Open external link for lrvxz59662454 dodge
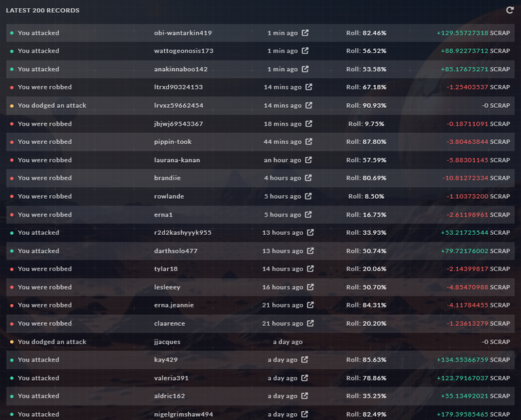Screen dimensions: 521x420 coord(309,105)
